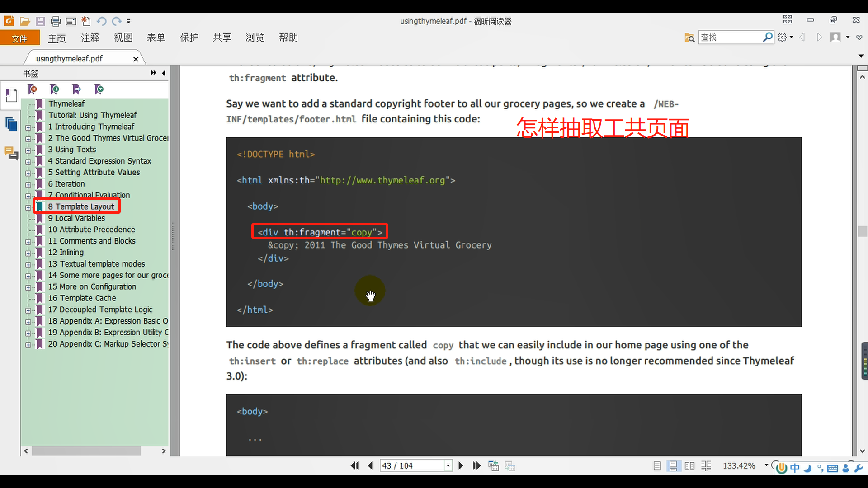This screenshot has height=488, width=868.
Task: Click the Open file folder icon
Action: click(x=25, y=21)
